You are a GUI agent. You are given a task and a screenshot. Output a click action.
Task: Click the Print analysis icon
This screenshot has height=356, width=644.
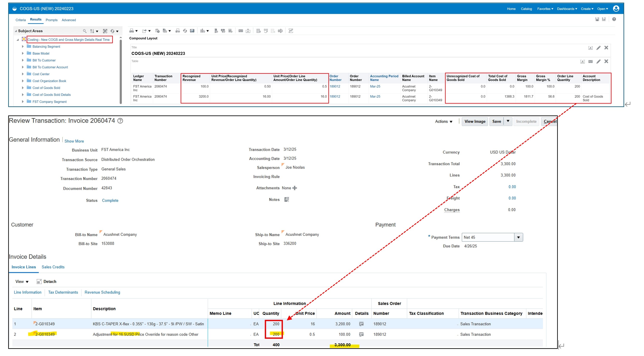131,31
